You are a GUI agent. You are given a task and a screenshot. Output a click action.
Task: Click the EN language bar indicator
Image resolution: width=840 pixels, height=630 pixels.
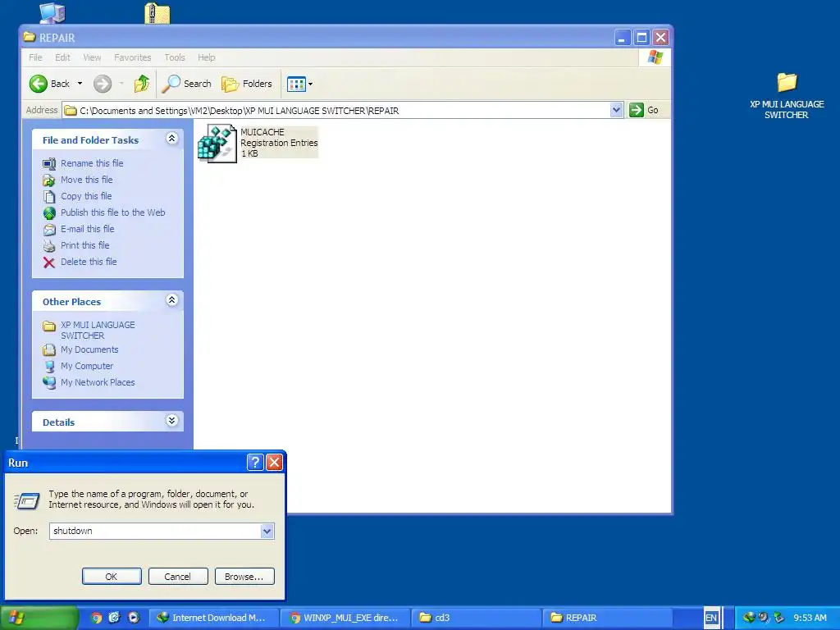pos(711,618)
